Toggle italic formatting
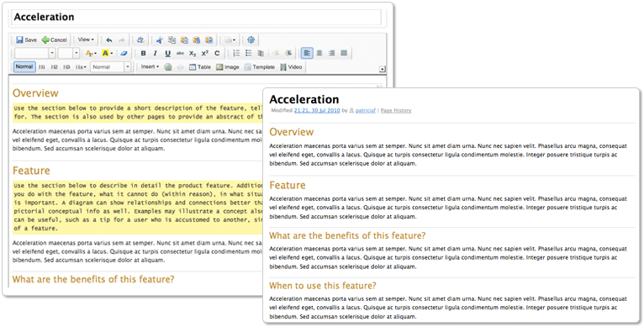644x327 pixels. point(156,53)
